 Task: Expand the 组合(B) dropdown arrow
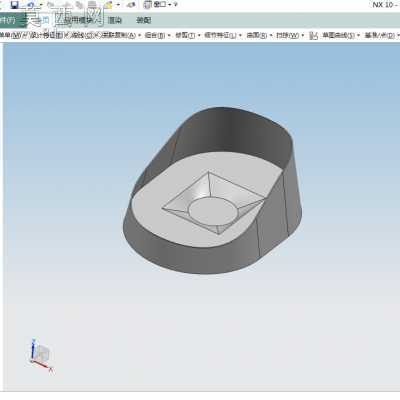pyautogui.click(x=169, y=35)
